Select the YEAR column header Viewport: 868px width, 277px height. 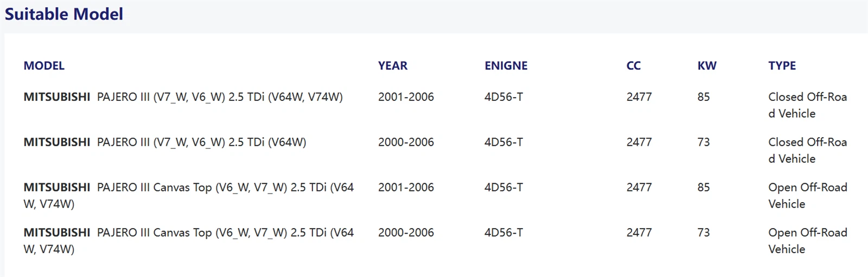tap(393, 66)
